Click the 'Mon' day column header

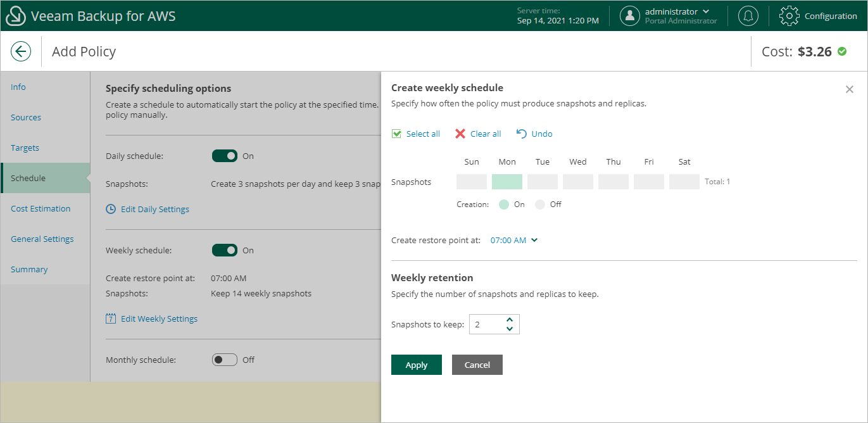pyautogui.click(x=507, y=161)
